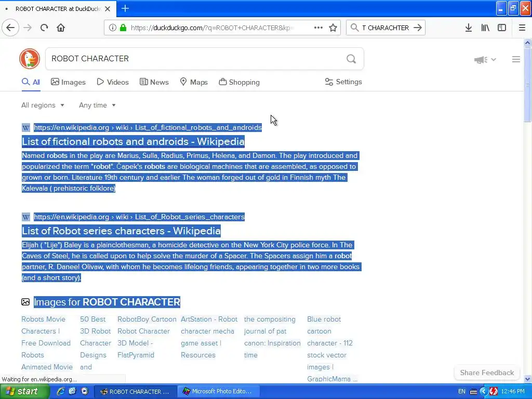Switch to the Images tab
Image resolution: width=532 pixels, height=399 pixels.
coord(68,82)
